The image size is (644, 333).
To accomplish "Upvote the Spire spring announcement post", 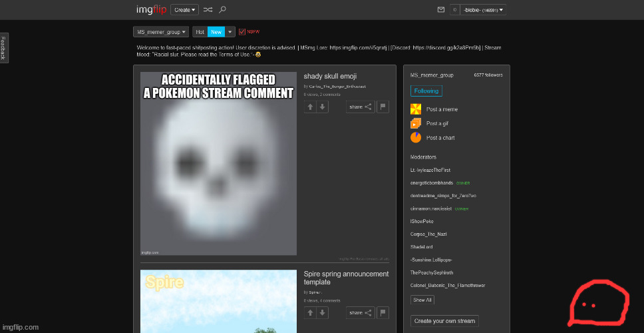I will click(311, 312).
